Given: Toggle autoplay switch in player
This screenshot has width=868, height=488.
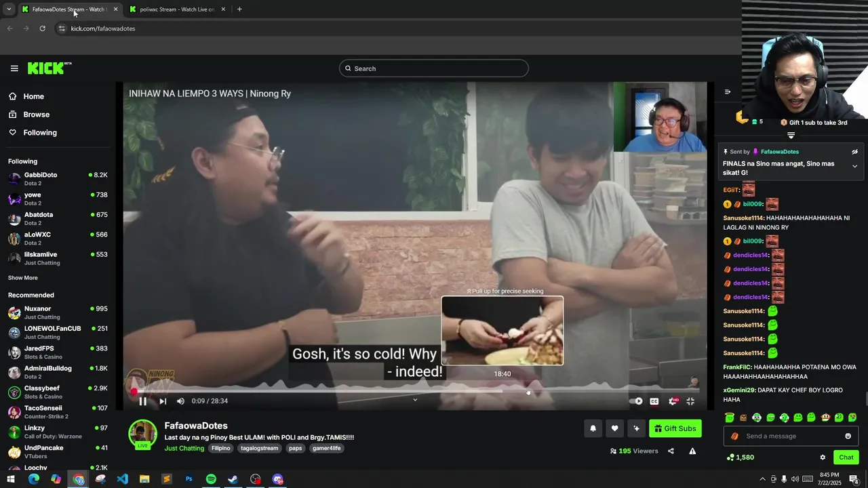Looking at the screenshot, I should [x=635, y=401].
